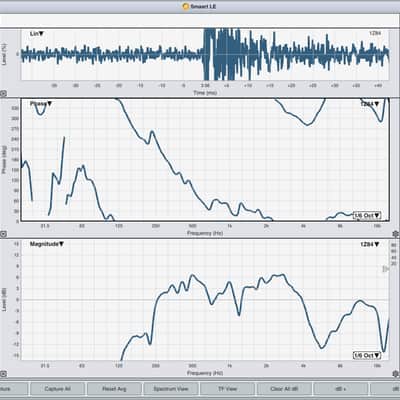Click the Reset Avg button
400x400 pixels.
tap(114, 389)
